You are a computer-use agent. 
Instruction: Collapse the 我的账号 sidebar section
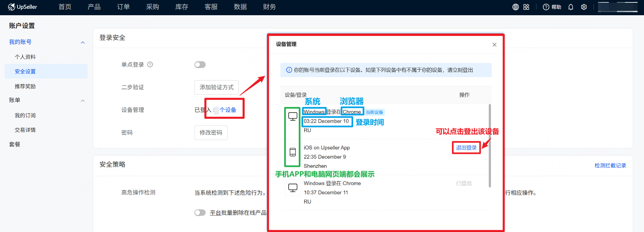pos(83,42)
